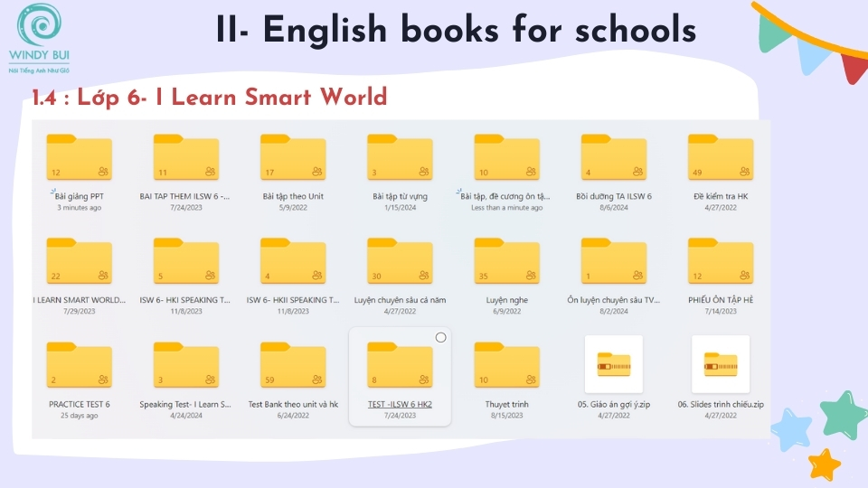The width and height of the screenshot is (868, 488).
Task: Click the PRACTICE TEST 6 folder label
Action: 79,404
